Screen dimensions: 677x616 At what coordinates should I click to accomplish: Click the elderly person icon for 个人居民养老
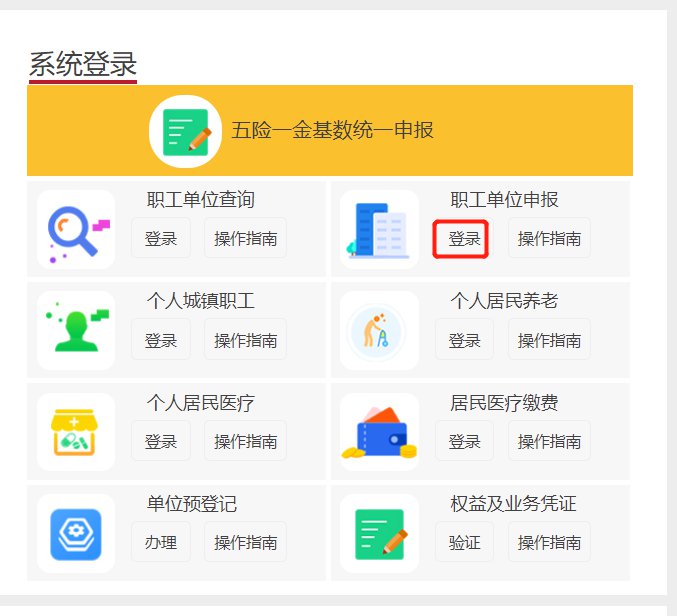380,330
